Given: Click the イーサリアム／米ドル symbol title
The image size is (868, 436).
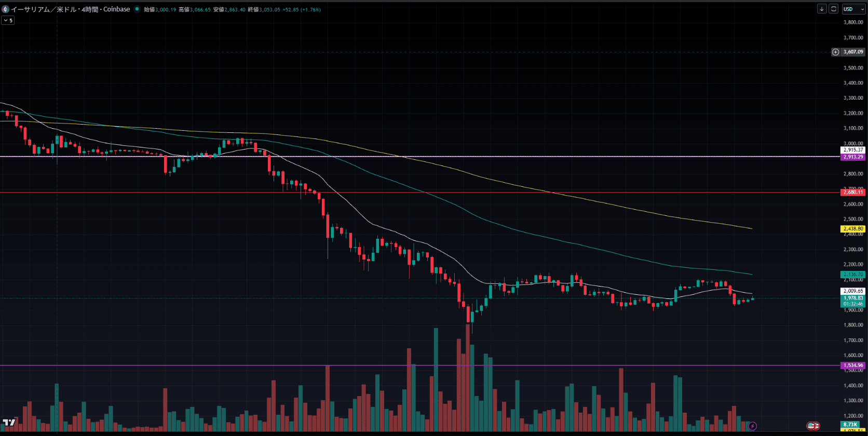Looking at the screenshot, I should pos(70,9).
